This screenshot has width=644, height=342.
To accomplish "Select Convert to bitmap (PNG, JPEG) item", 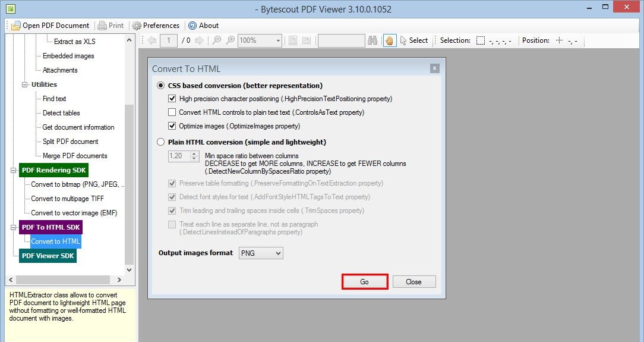I will click(x=77, y=184).
